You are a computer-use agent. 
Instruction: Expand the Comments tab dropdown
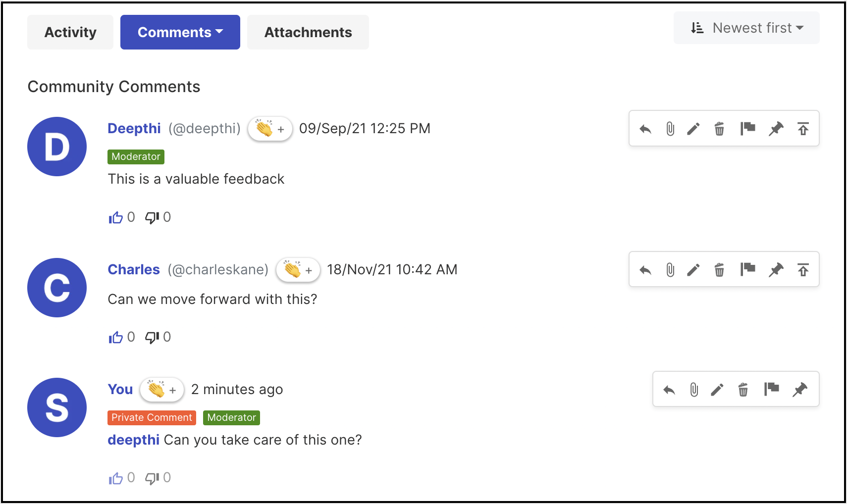(180, 32)
